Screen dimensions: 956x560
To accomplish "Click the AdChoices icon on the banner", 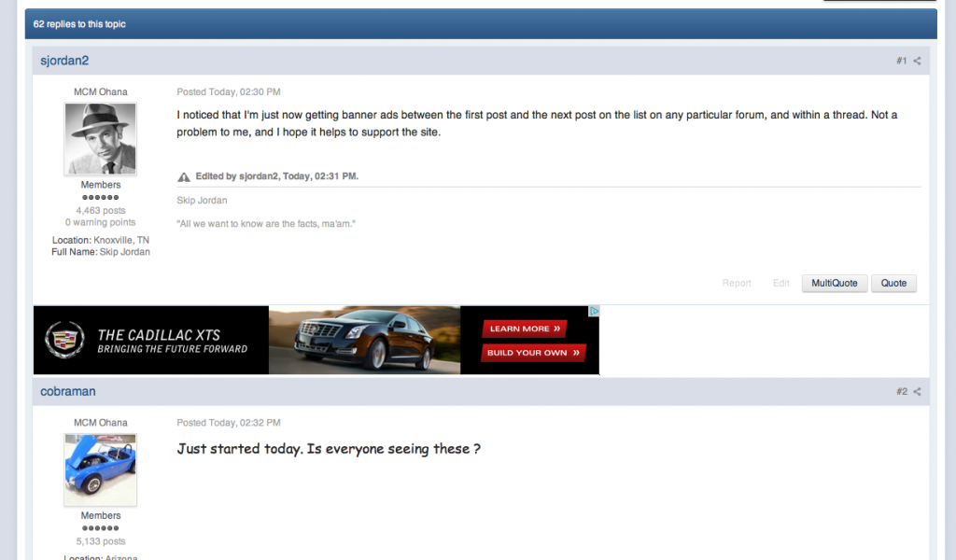I will [x=594, y=312].
